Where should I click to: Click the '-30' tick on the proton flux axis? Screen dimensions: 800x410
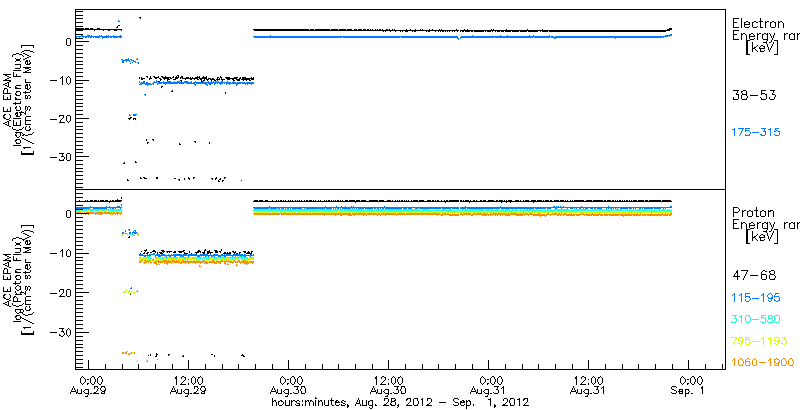(x=59, y=332)
